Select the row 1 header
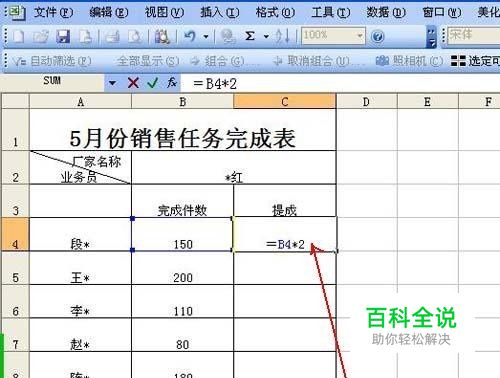Image resolution: width=500 pixels, height=378 pixels. click(x=15, y=130)
